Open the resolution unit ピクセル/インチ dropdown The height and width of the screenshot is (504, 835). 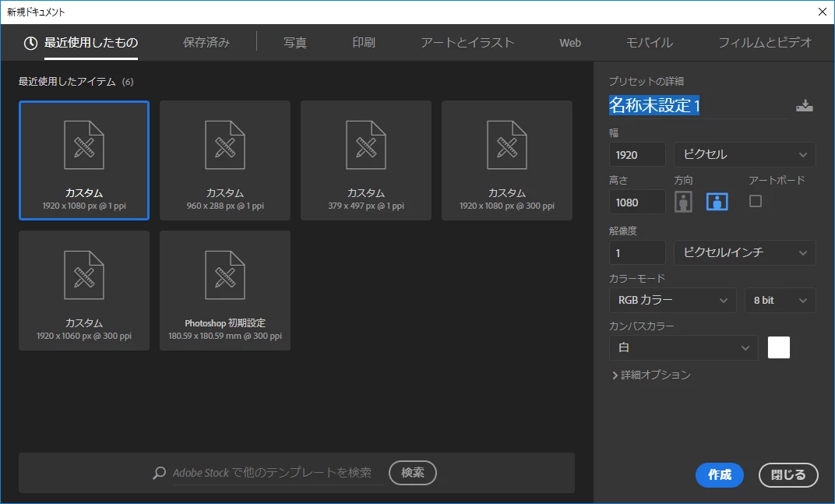tap(745, 252)
